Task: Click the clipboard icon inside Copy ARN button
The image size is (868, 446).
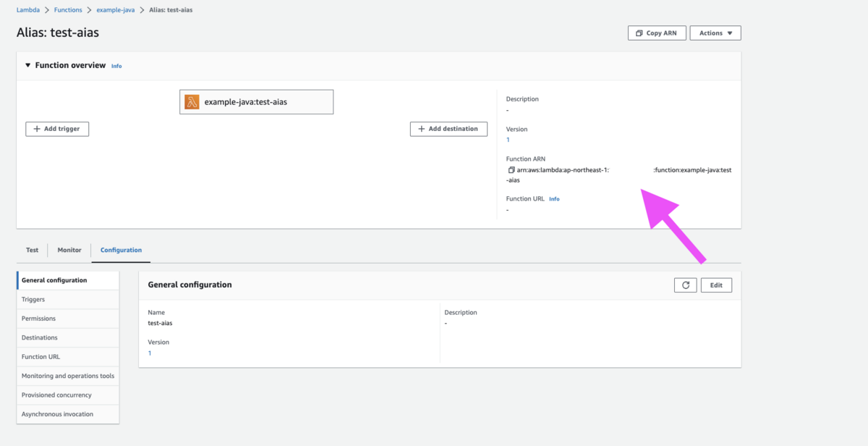Action: pyautogui.click(x=639, y=33)
